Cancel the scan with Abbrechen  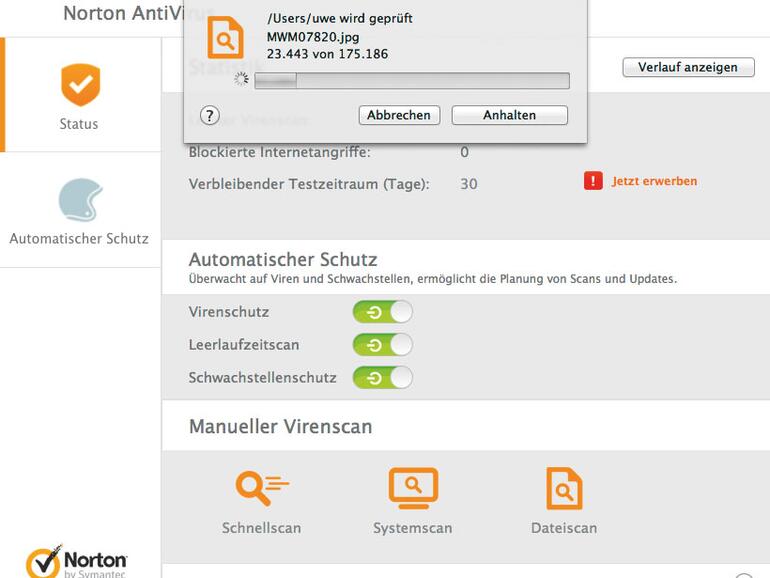tap(399, 115)
